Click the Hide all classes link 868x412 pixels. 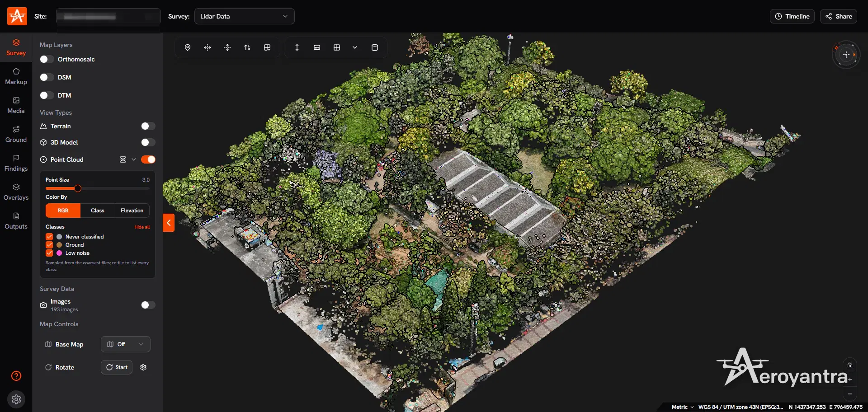coord(142,227)
